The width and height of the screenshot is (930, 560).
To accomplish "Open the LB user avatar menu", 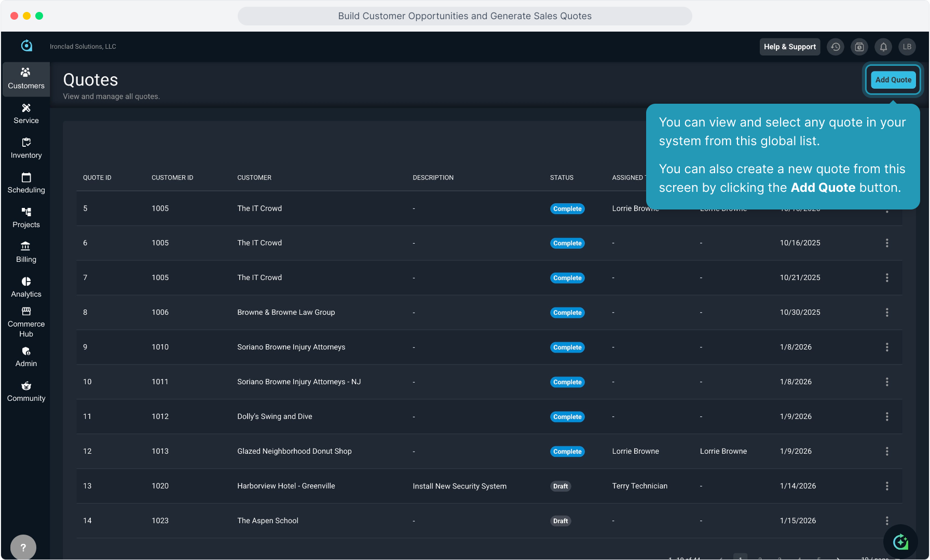I will point(907,47).
